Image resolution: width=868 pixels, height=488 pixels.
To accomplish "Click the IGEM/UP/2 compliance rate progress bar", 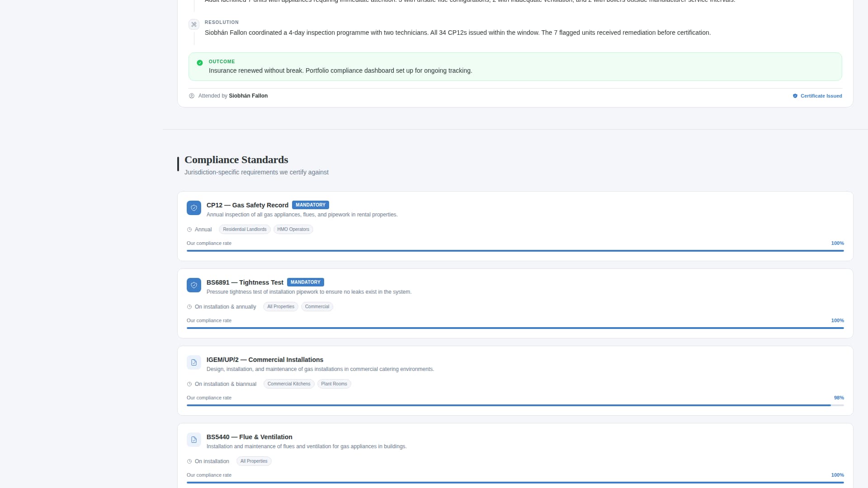I will 515,405.
